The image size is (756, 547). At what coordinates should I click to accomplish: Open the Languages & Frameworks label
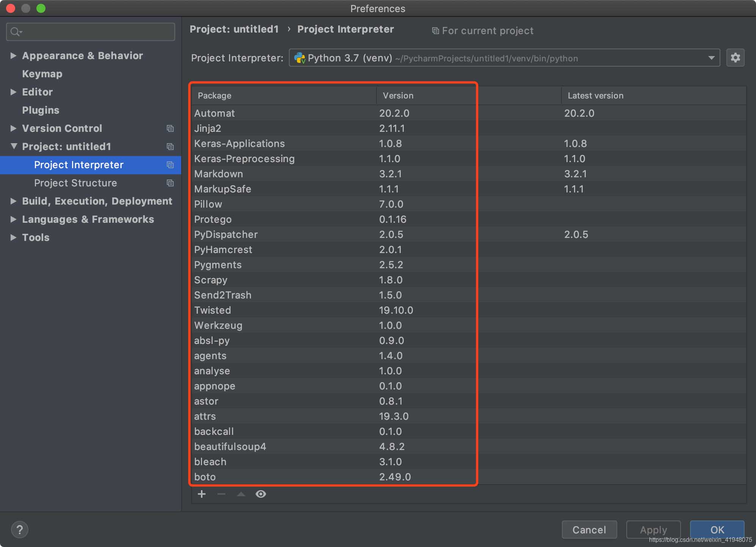tap(88, 219)
